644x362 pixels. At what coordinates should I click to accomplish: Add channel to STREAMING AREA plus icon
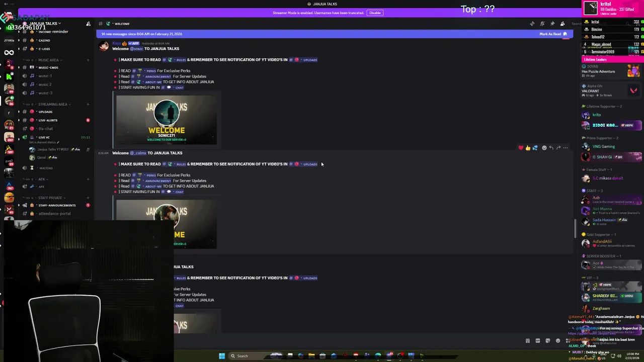(88, 104)
